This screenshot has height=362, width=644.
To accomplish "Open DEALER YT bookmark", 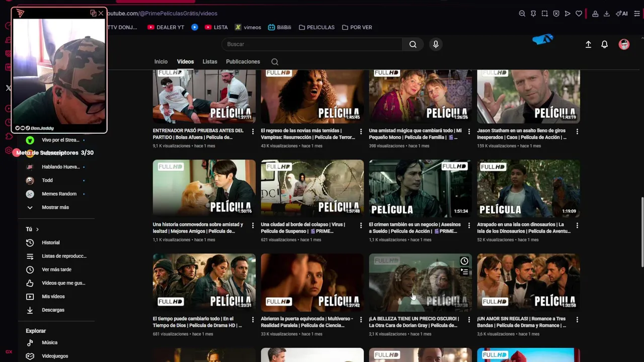I will [x=166, y=27].
